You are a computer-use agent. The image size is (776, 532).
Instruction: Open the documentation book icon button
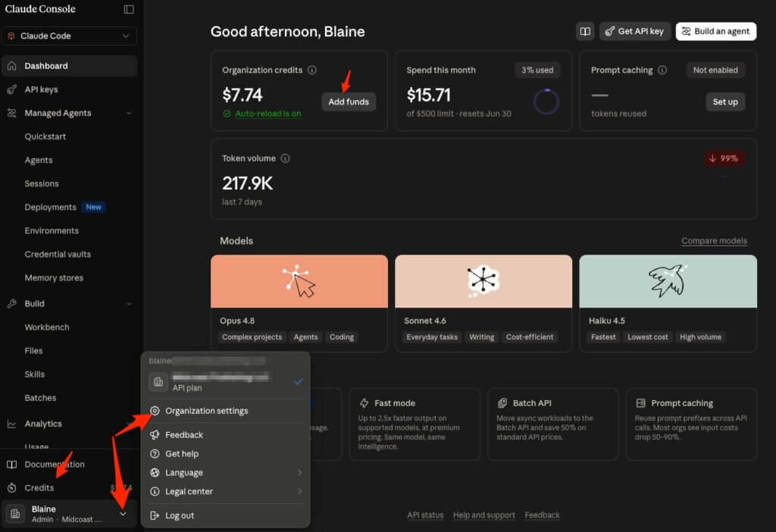[585, 31]
